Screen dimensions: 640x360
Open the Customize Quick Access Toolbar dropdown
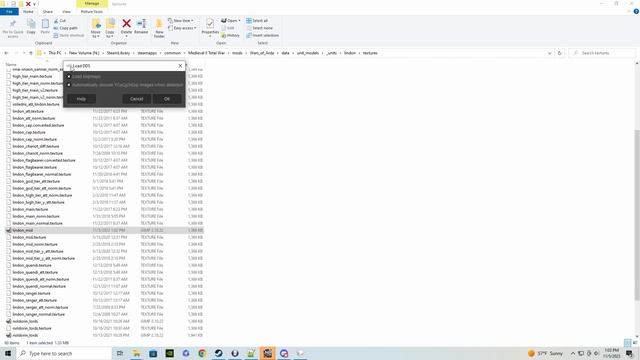34,4
